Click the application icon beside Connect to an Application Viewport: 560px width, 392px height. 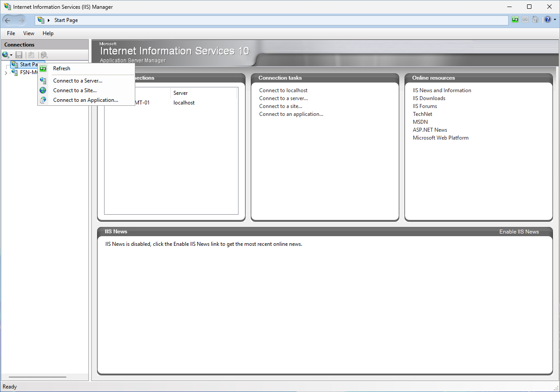(x=43, y=100)
